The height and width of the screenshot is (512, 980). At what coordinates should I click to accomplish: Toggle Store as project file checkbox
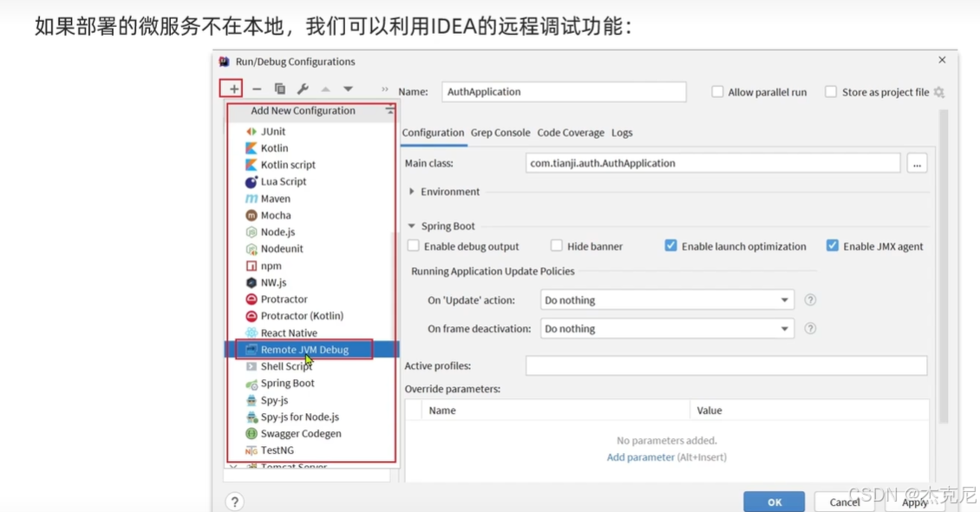831,92
